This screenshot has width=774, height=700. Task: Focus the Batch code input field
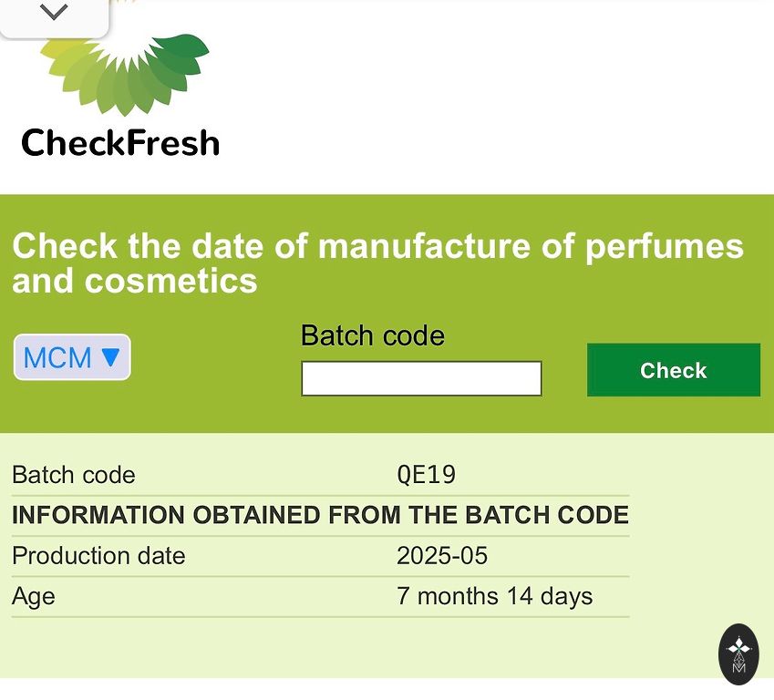(x=421, y=378)
